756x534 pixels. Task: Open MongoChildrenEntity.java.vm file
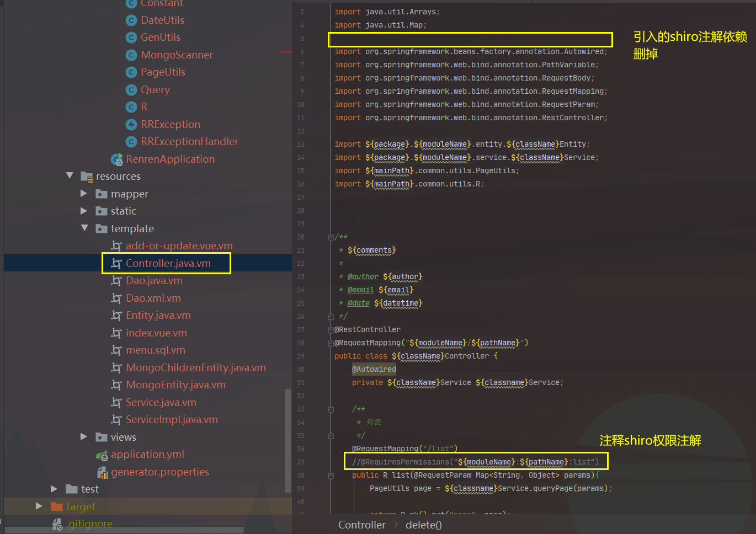[x=196, y=368]
